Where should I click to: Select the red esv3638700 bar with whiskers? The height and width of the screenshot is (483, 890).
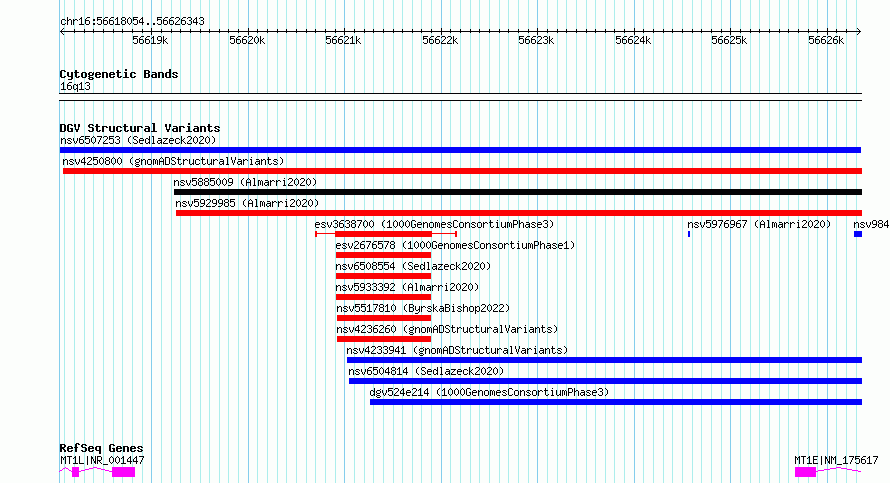pos(386,234)
